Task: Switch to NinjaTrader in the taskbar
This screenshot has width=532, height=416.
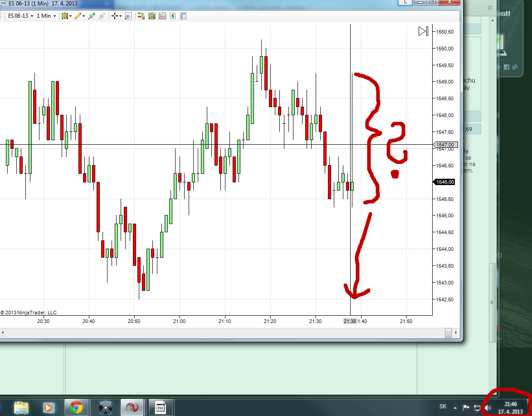Action: [132, 407]
